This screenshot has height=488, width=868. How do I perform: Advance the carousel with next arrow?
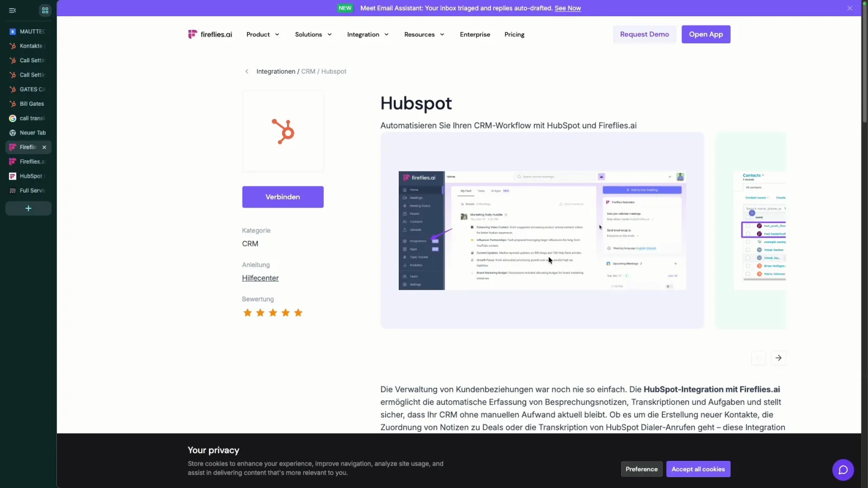pos(778,358)
